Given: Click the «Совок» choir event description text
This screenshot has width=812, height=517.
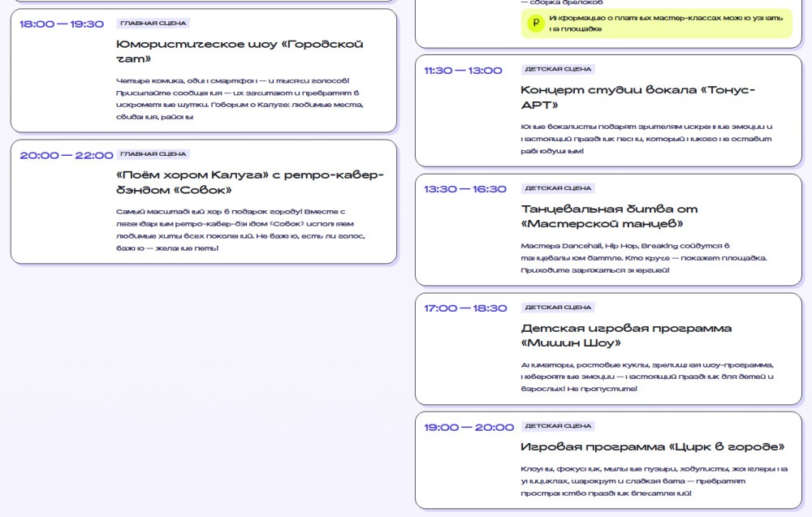Looking at the screenshot, I should click(x=241, y=230).
